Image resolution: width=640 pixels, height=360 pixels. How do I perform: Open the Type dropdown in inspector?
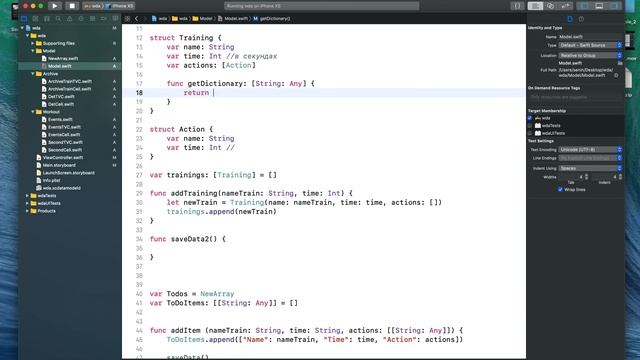(x=591, y=45)
